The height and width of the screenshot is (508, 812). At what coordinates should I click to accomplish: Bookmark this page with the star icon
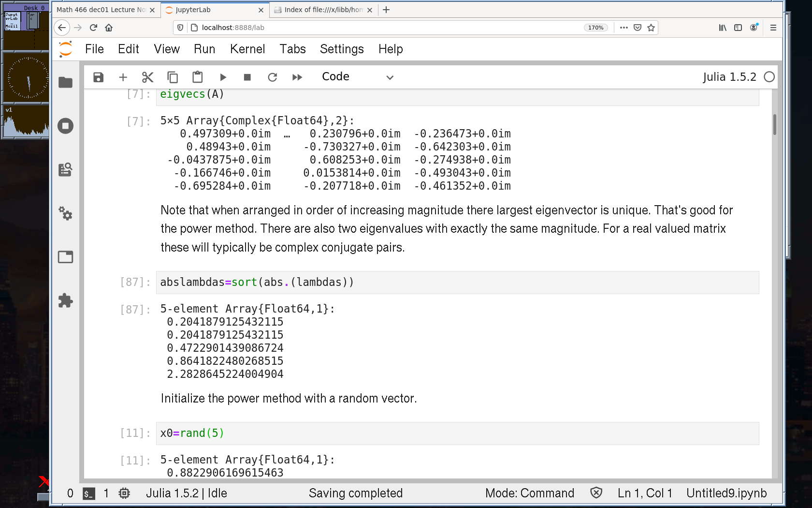[651, 28]
